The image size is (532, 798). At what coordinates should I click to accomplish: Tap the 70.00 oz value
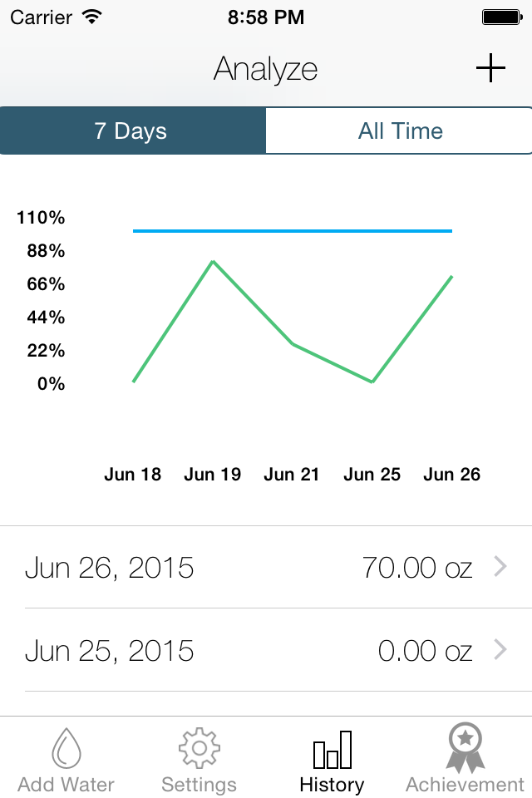pos(417,568)
